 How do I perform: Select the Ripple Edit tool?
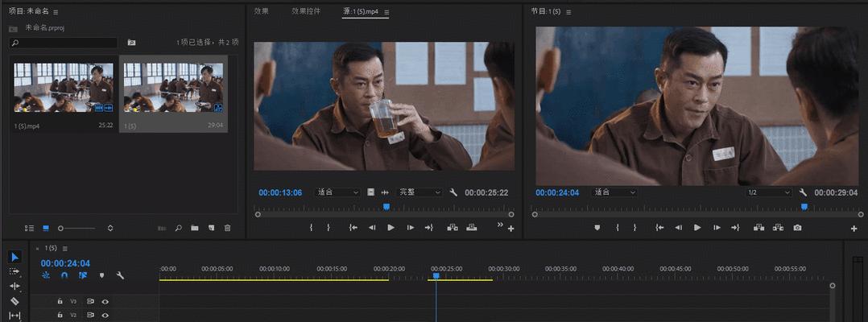pos(15,286)
